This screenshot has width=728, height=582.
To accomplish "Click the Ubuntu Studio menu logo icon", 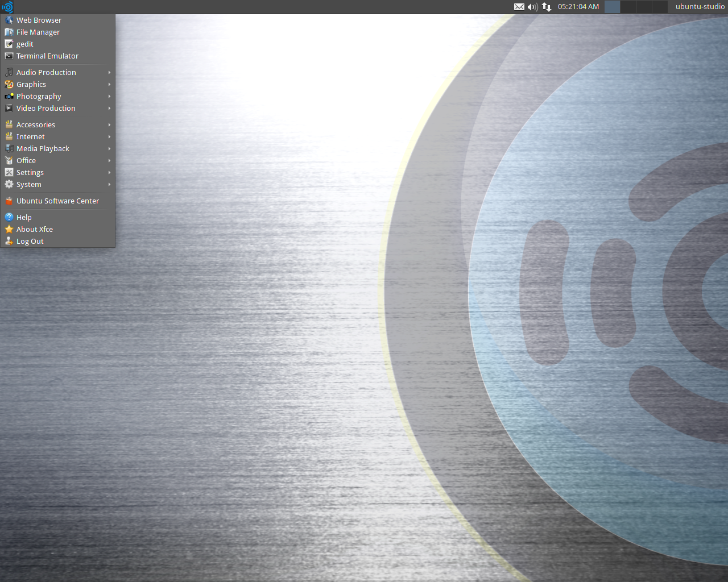I will (7, 7).
